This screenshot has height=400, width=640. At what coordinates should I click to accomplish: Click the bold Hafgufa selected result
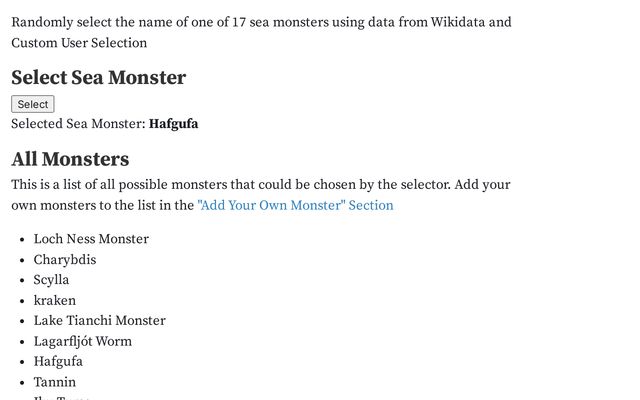tap(173, 124)
